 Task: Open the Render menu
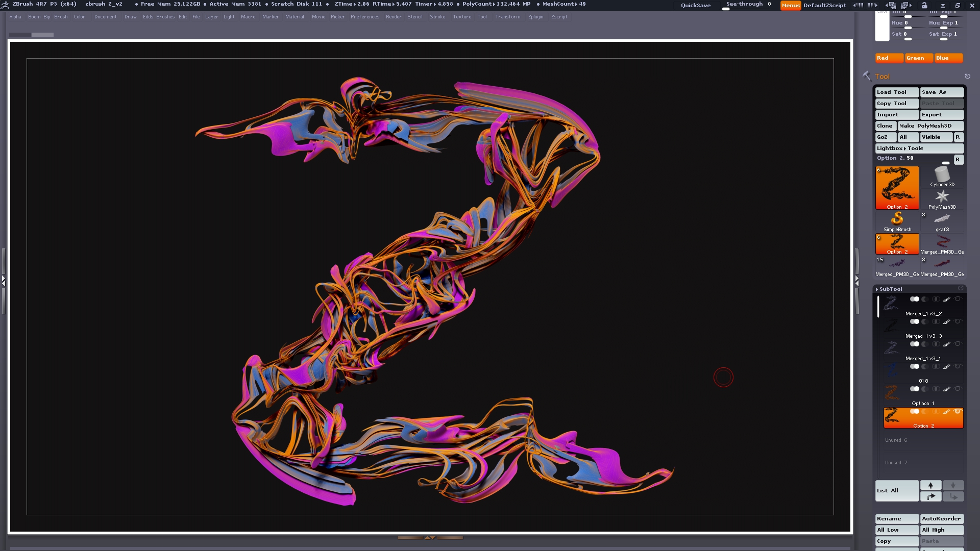point(393,17)
